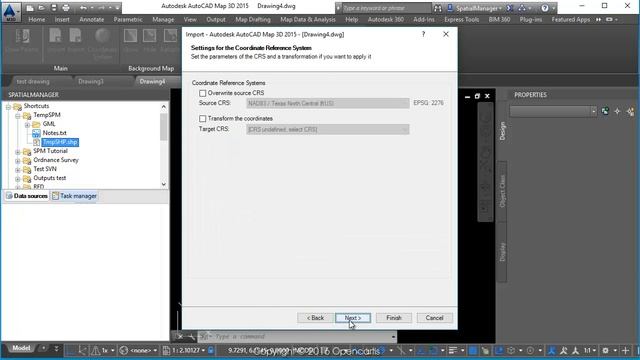Click the Select Objects crosshair icon in Properties
Viewport: 640px width, 360px height.
click(x=617, y=111)
